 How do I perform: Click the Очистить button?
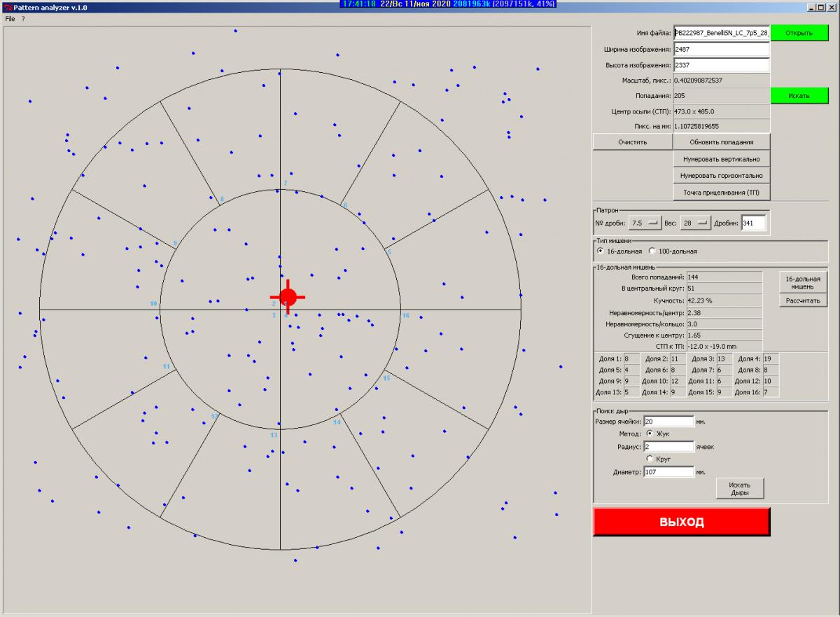click(x=632, y=141)
